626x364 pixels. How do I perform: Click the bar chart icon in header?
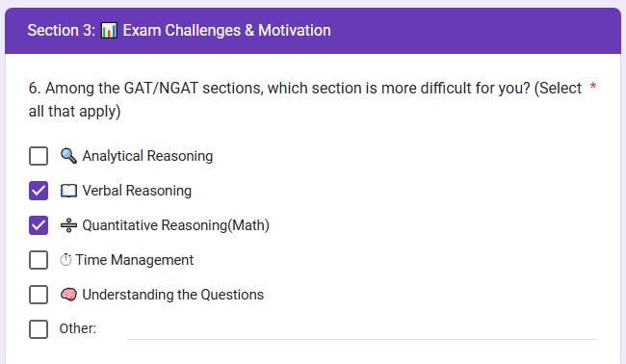pos(109,31)
